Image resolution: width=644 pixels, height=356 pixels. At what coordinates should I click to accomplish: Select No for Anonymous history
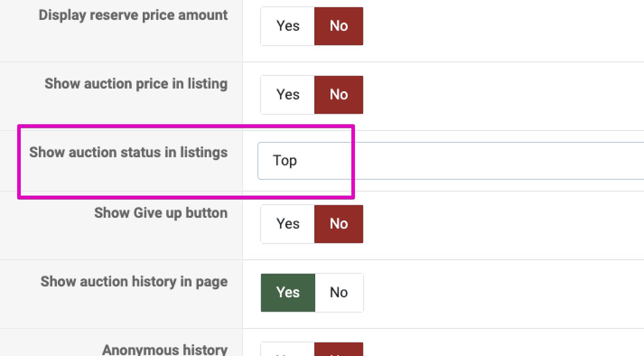[339, 351]
